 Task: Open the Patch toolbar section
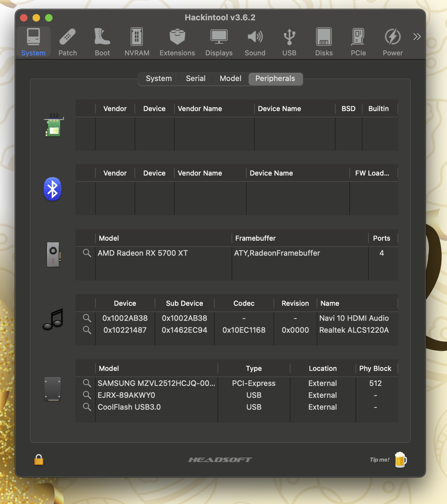click(68, 42)
